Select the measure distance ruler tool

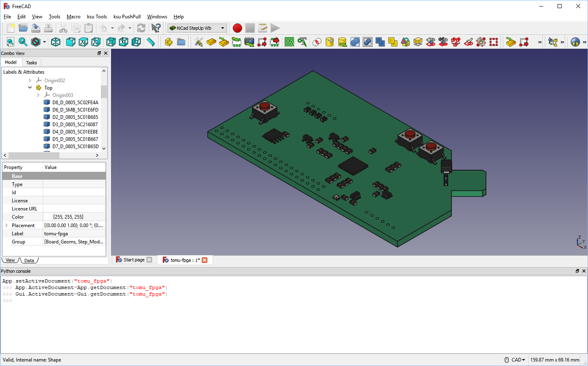(x=151, y=42)
